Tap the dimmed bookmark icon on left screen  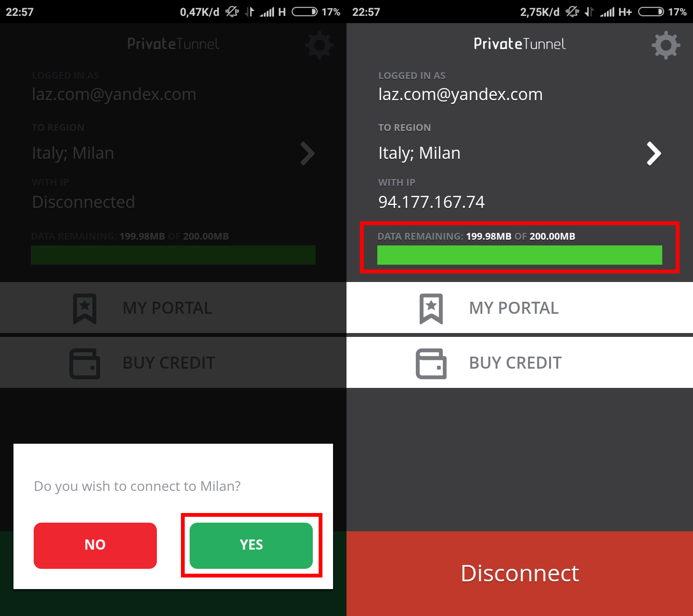coord(85,308)
